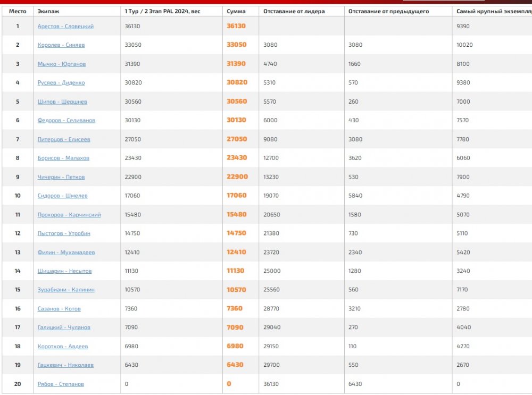The image size is (532, 395).
Task: Click the Сумма column header
Action: pos(236,11)
